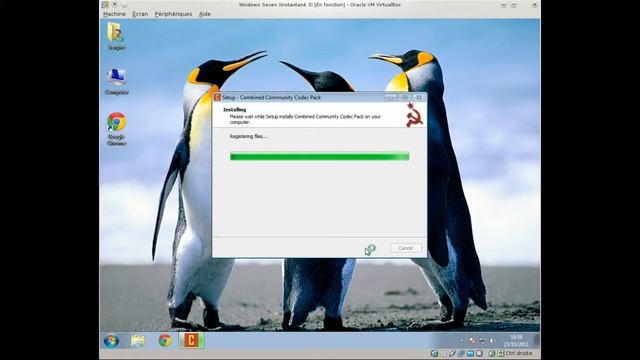Close the VirtualBox window
Screen dimensions: 640x360
coord(534,5)
